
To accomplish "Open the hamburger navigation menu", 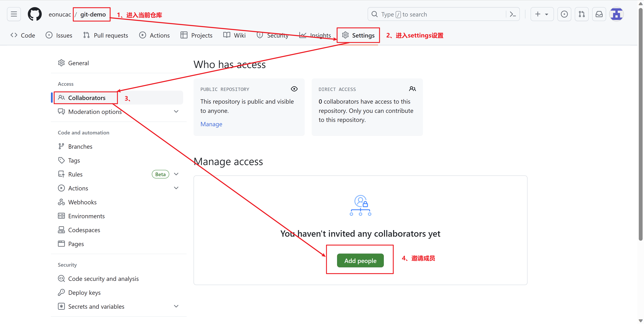I will click(14, 14).
